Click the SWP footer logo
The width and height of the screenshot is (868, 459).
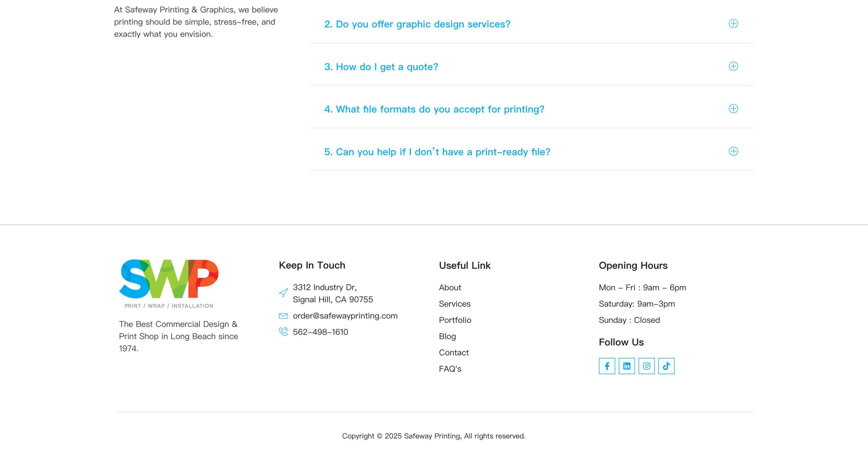169,283
